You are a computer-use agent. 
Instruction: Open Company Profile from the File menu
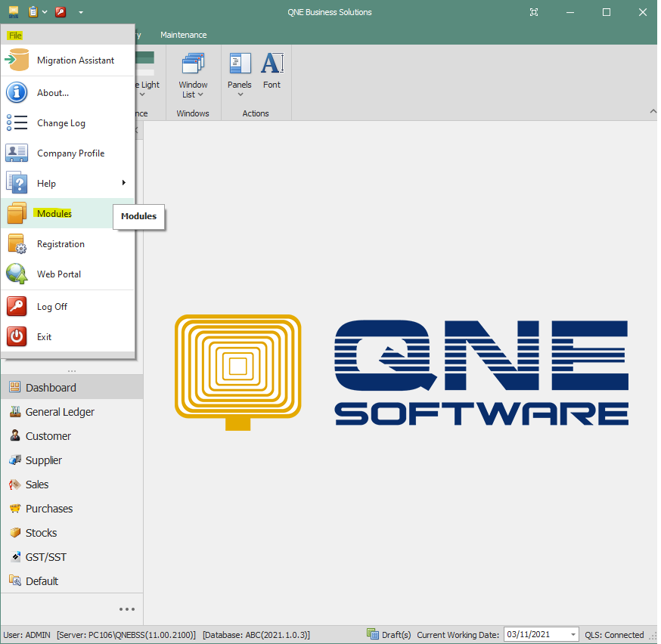(x=70, y=153)
